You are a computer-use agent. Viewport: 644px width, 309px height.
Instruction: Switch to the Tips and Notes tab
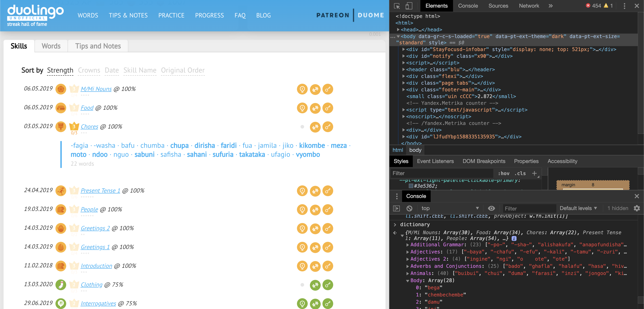click(x=98, y=46)
